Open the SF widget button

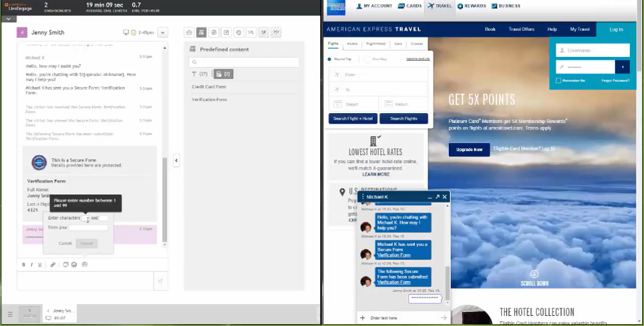coord(264,32)
